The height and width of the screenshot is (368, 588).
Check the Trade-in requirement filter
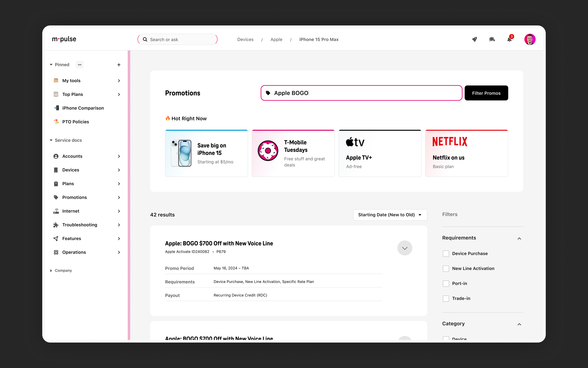click(446, 299)
